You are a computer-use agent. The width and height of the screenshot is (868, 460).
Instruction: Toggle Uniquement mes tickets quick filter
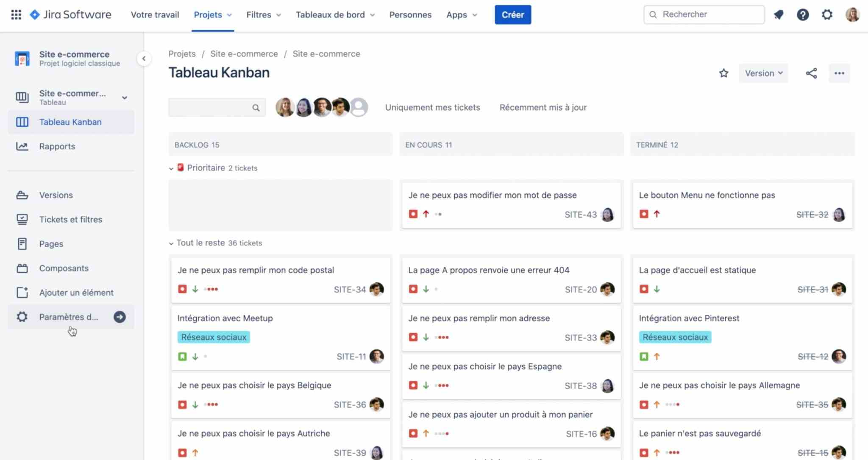(432, 107)
